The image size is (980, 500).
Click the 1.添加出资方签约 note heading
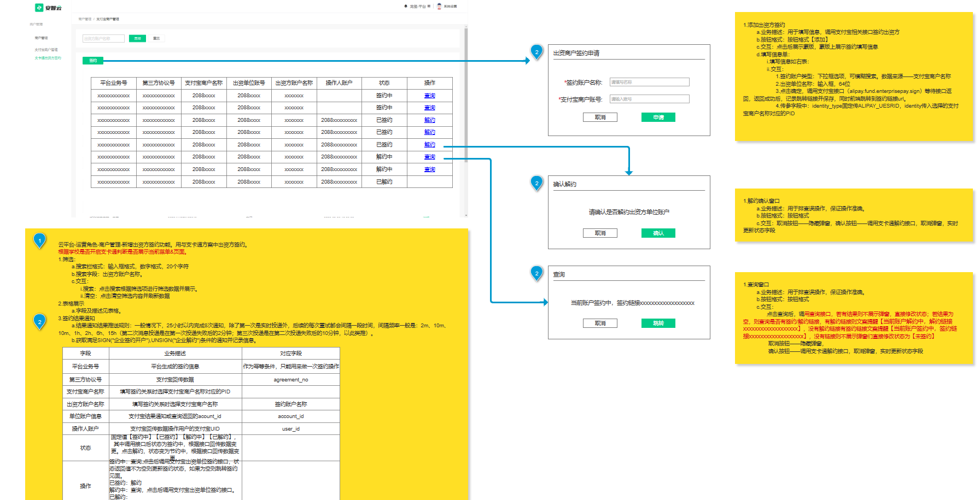pos(764,25)
